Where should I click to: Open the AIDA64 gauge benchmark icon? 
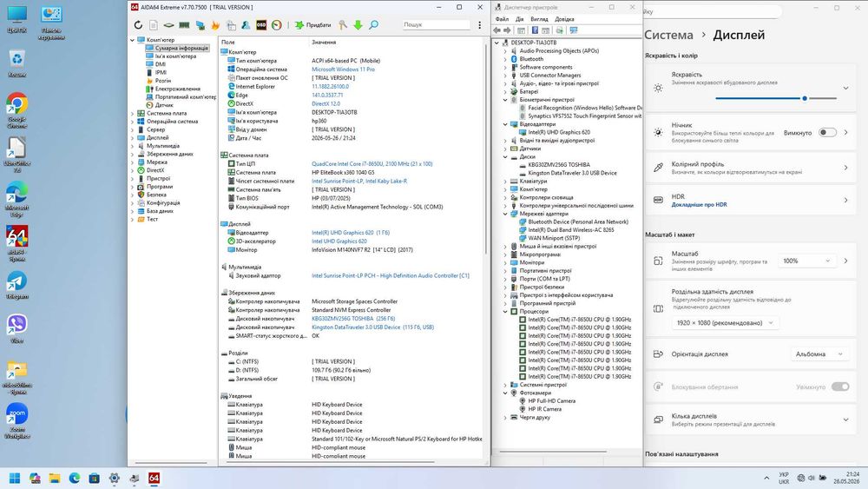[x=276, y=25]
